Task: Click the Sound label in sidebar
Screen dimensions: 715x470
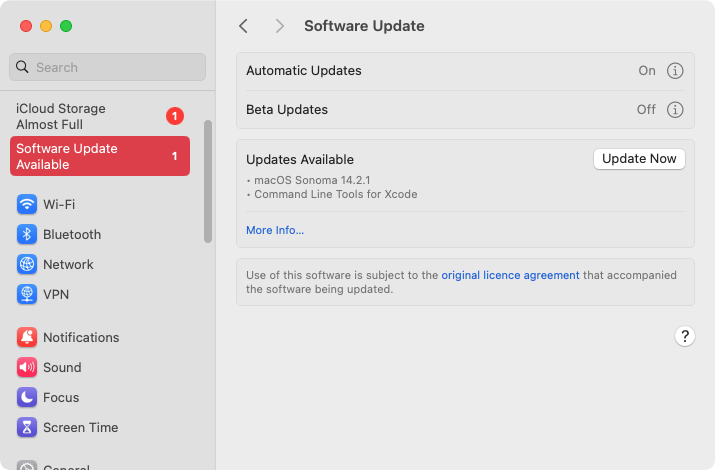Action: [x=62, y=367]
